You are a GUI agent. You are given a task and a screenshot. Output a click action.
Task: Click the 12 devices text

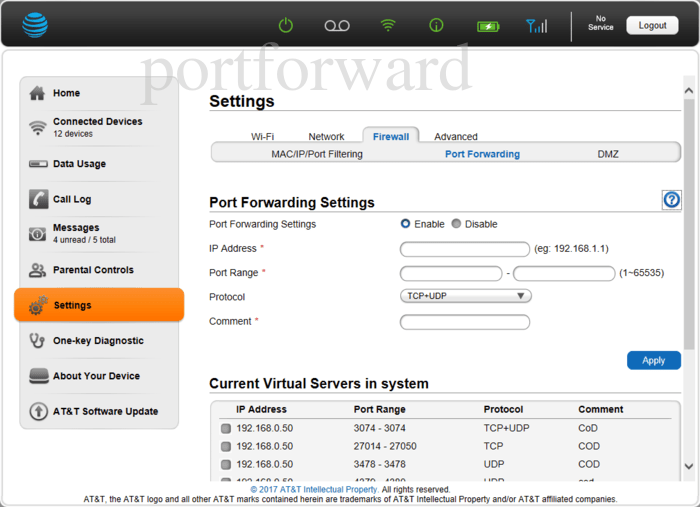(x=73, y=133)
